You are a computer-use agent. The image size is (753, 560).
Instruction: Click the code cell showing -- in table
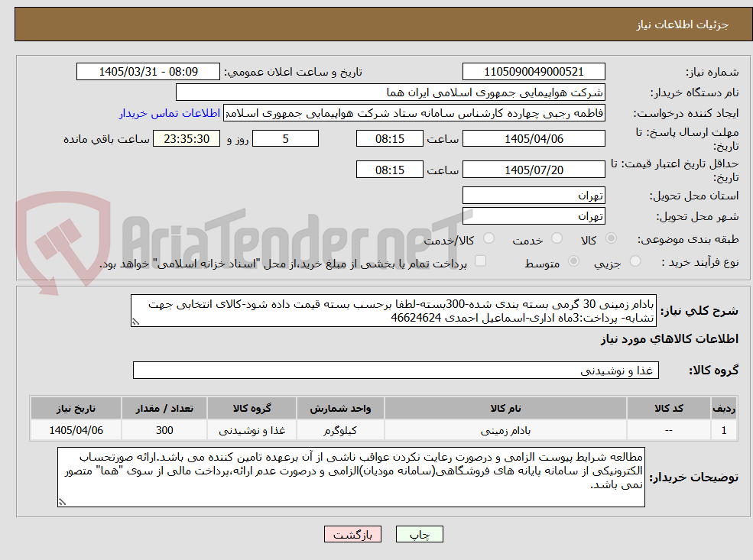(668, 430)
